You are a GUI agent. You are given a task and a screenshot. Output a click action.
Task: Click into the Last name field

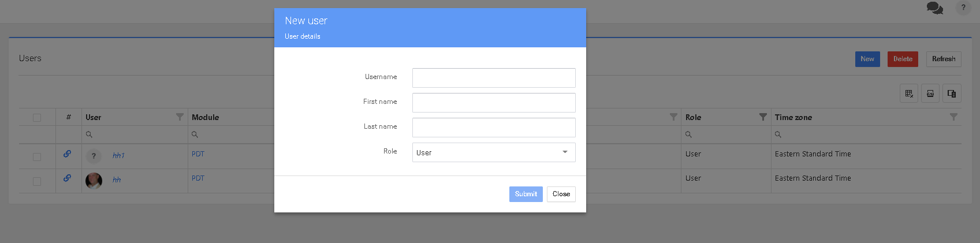click(x=494, y=128)
